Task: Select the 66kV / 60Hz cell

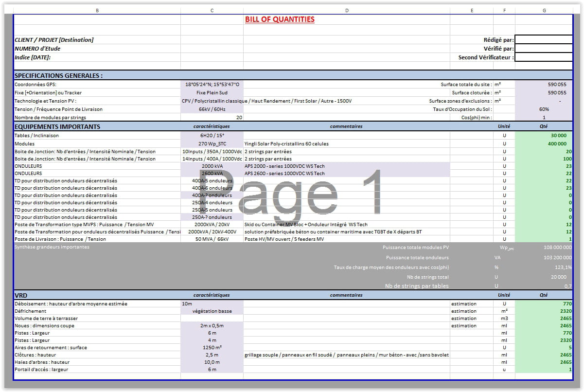Action: 212,109
